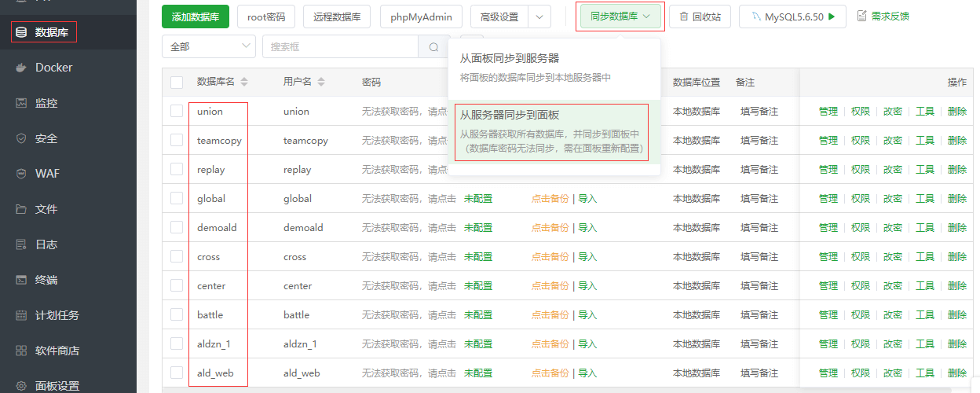
Task: Open the 回收站 recycle bin
Action: (x=700, y=17)
